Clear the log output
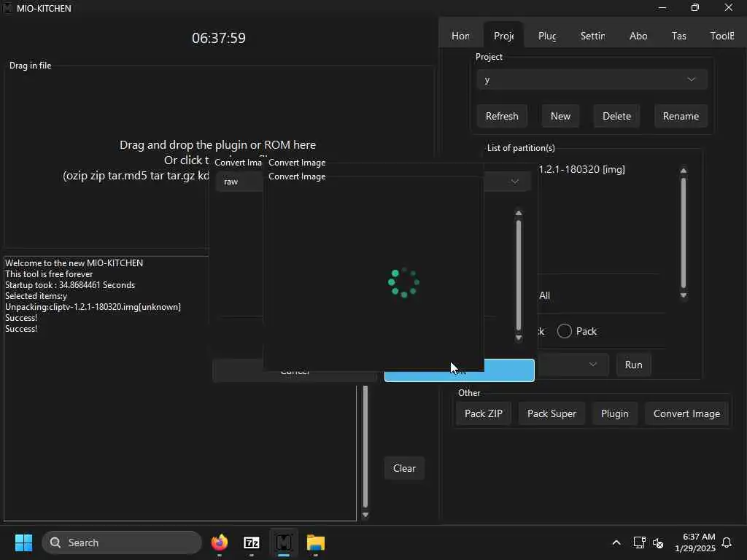Screen dimensions: 747x560 (404, 468)
